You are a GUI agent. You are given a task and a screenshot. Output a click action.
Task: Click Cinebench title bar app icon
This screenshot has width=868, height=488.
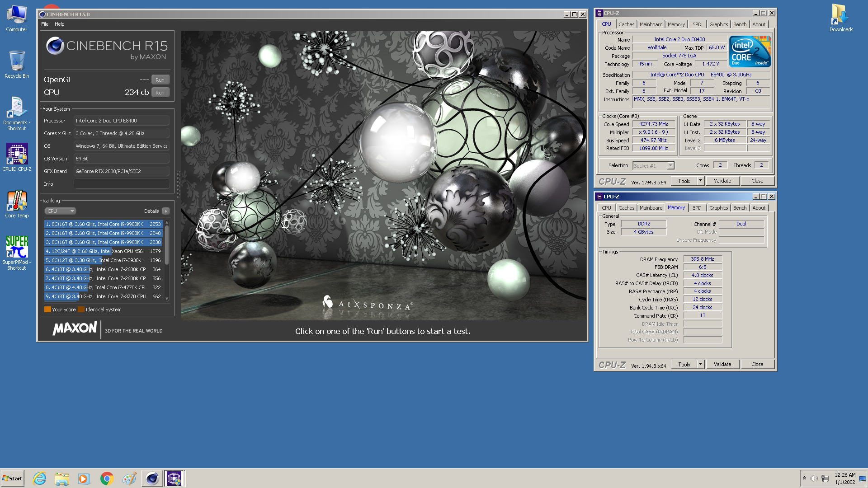(42, 14)
